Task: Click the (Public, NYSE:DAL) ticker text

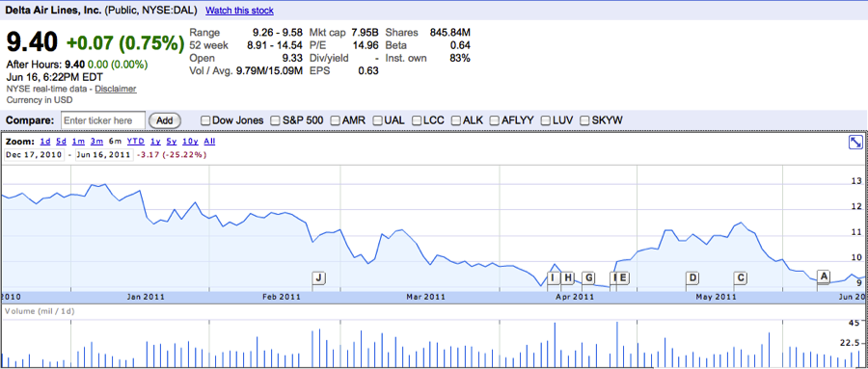Action: pos(151,11)
